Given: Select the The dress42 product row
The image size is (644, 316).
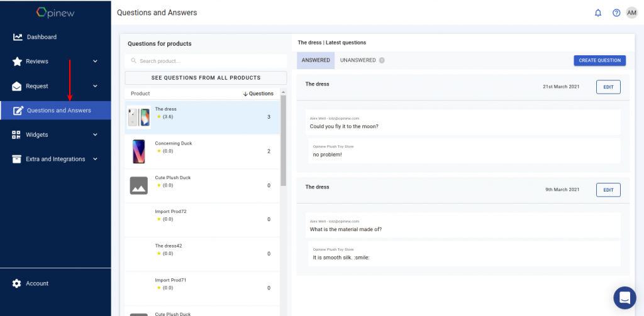Looking at the screenshot, I should coord(203,254).
